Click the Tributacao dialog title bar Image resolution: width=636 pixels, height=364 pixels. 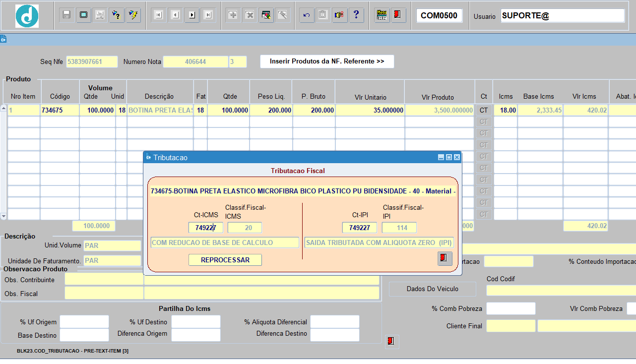tap(303, 157)
